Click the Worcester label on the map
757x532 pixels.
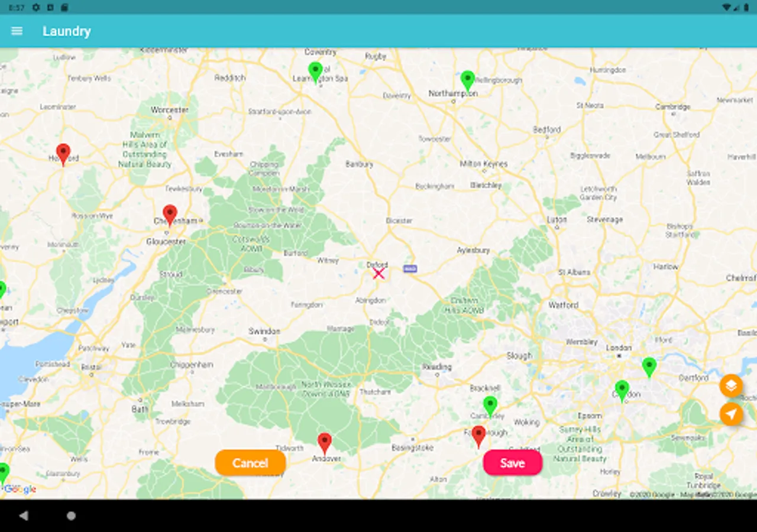(x=170, y=109)
